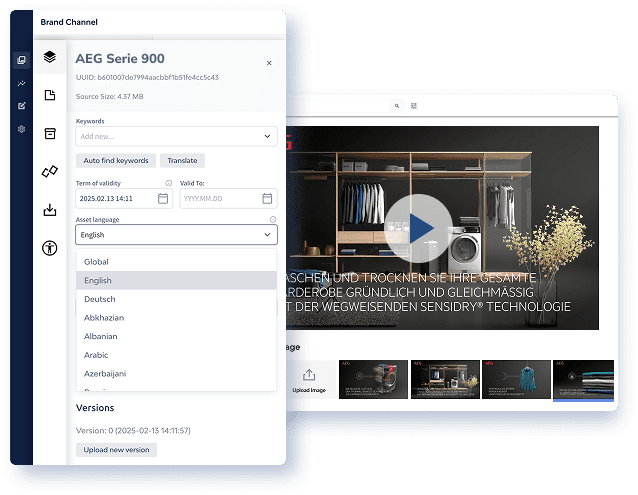Show info for Term of validity
The height and width of the screenshot is (495, 638).
pos(168,183)
